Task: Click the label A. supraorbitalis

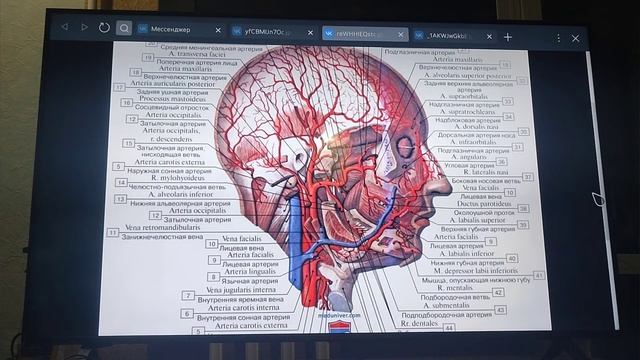Action: [463, 96]
